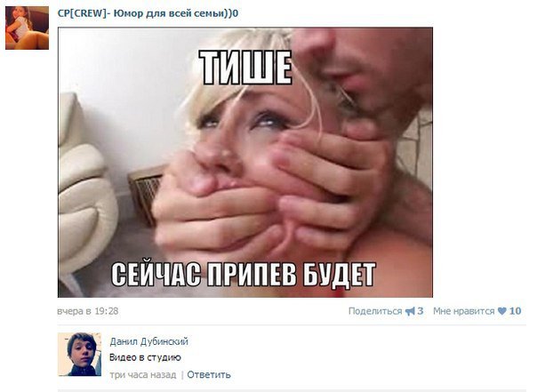Click the comment time три часа назад
Image resolution: width=537 pixels, height=392 pixels.
143,375
